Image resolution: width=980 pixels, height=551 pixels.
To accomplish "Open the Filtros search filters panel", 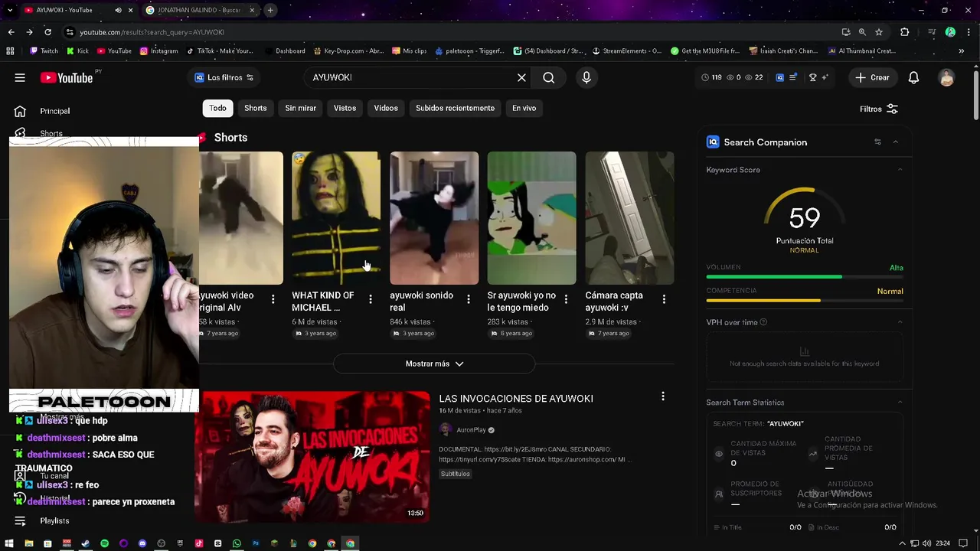I will pyautogui.click(x=878, y=109).
